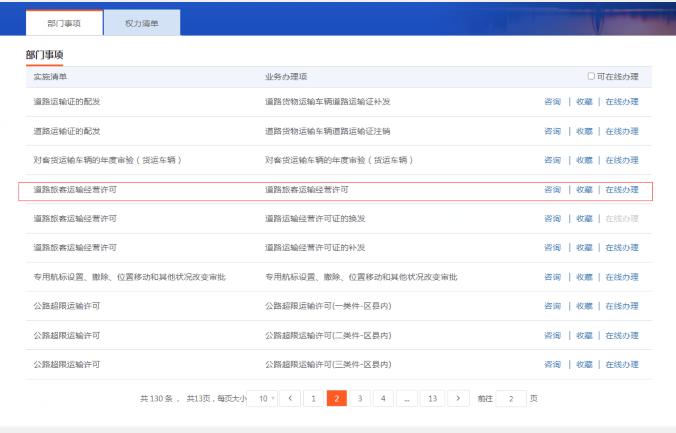The width and height of the screenshot is (676, 433).
Task: Click 在线办理 in the highlighted 道路旅客运输经营许可 row
Action: pos(622,189)
